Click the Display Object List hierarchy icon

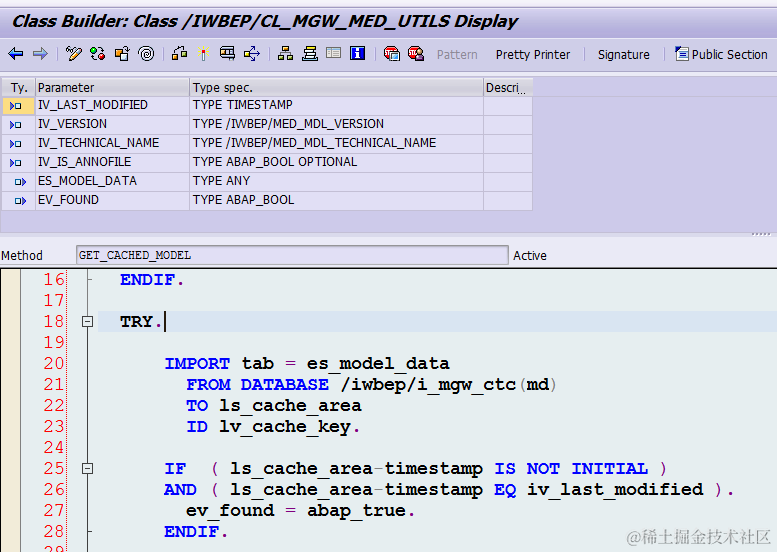pos(285,53)
